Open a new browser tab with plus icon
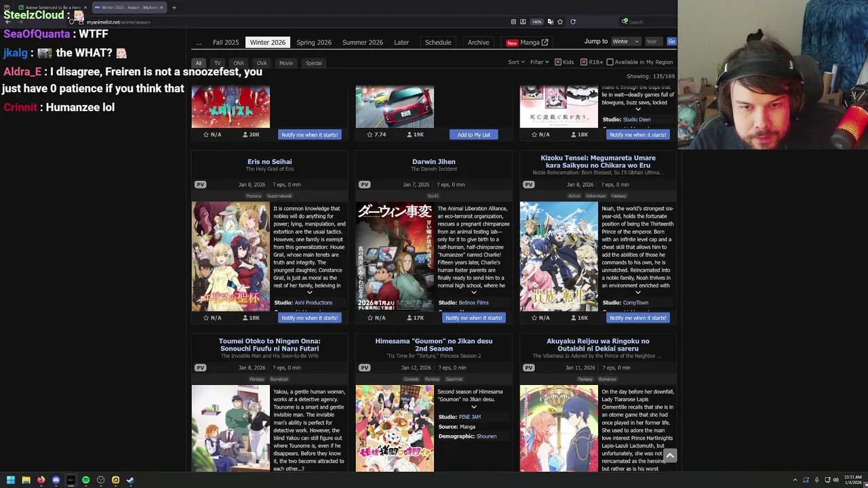Screen dimensions: 868x488 coord(174,7)
